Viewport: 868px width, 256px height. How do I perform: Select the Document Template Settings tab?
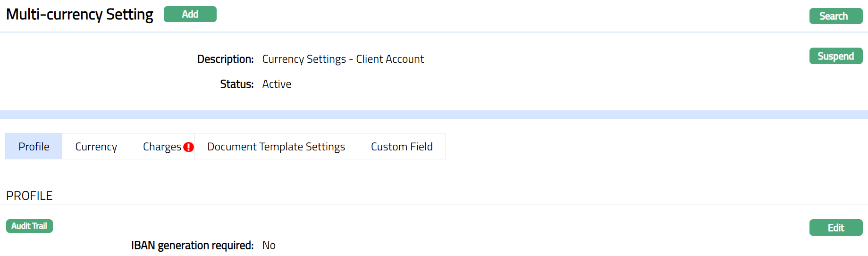click(x=276, y=147)
